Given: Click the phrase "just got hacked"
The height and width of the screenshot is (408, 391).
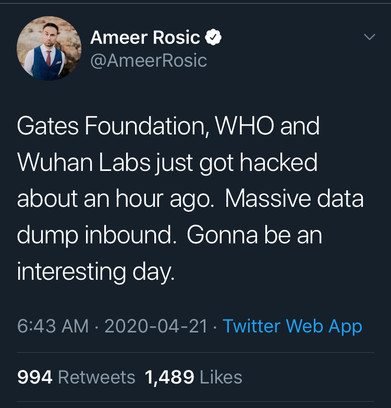Looking at the screenshot, I should (x=237, y=163).
